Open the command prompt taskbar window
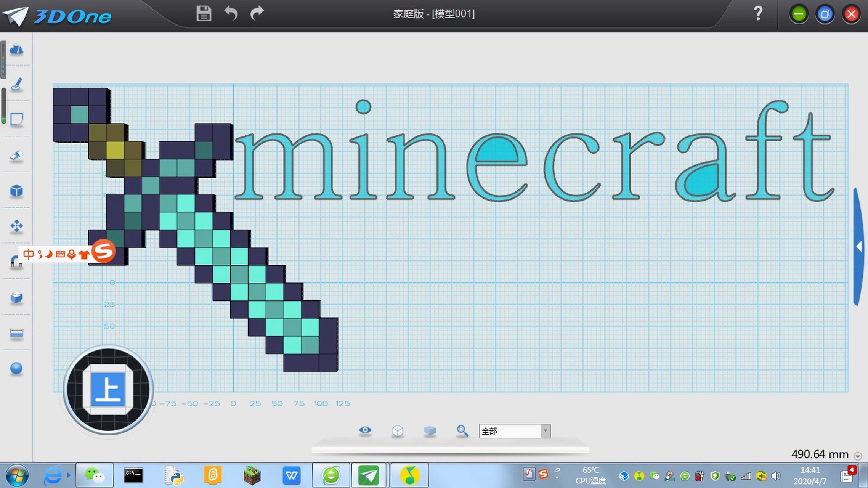The image size is (868, 488). 134,475
